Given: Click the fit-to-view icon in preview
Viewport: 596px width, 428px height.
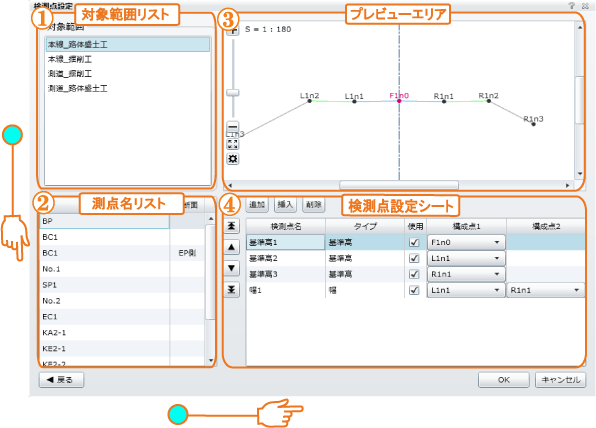Looking at the screenshot, I should (x=233, y=144).
